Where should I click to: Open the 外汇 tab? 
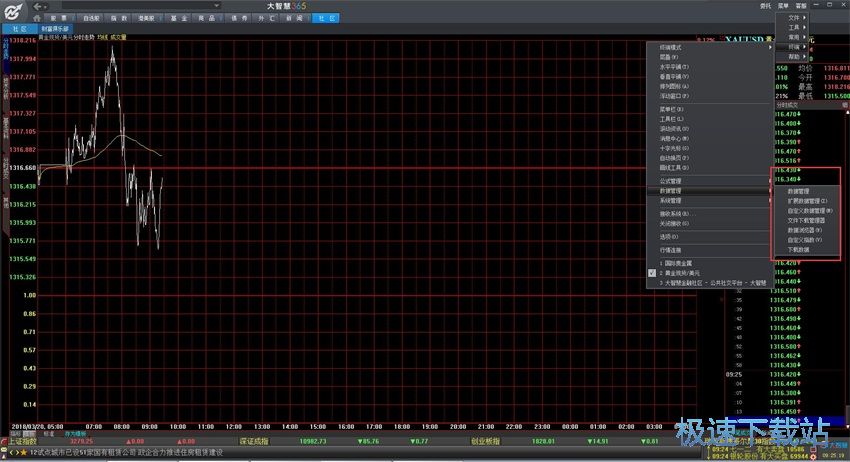point(267,18)
